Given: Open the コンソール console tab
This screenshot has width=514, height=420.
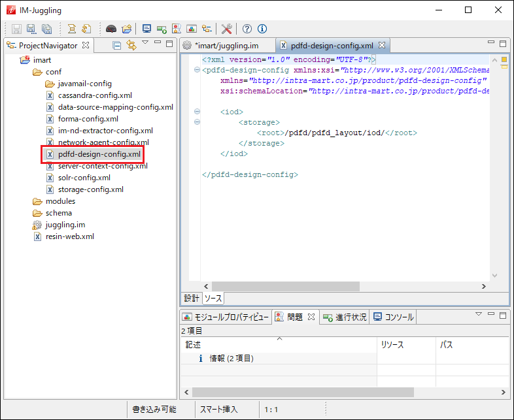Looking at the screenshot, I should click(x=393, y=317).
